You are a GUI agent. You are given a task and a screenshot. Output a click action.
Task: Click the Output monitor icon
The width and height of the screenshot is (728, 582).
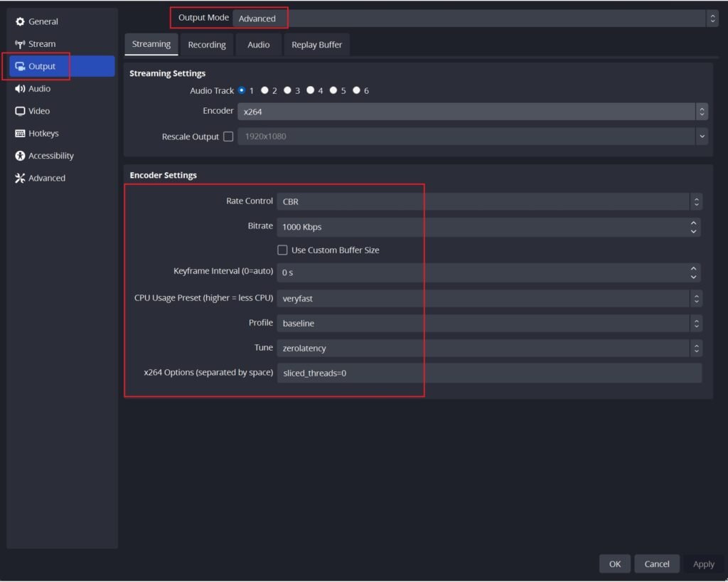[x=20, y=66]
